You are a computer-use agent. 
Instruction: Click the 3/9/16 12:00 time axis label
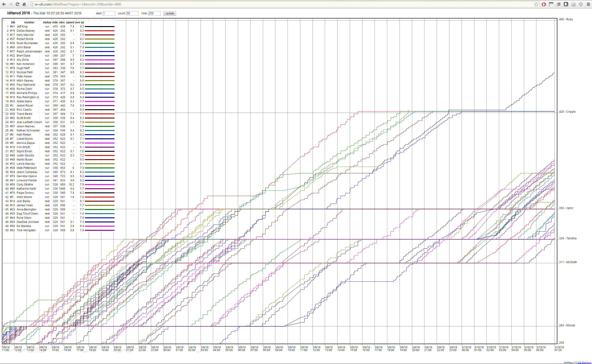pyautogui.click(x=317, y=349)
